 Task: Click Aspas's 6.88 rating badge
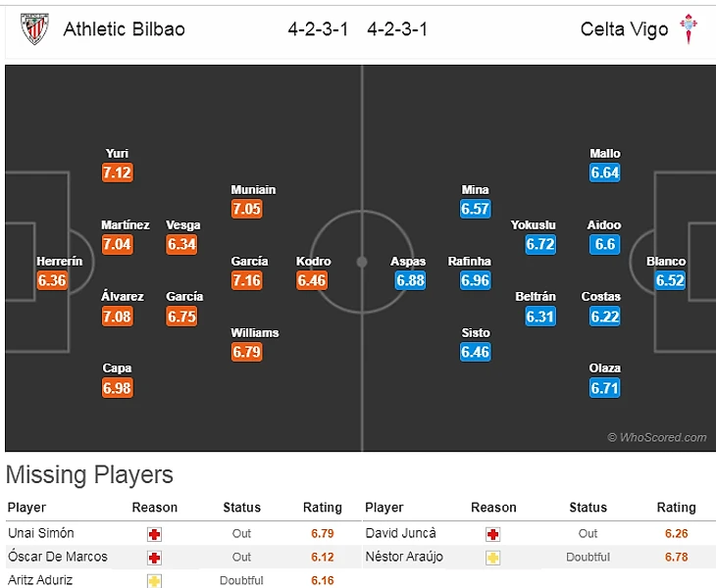(410, 281)
